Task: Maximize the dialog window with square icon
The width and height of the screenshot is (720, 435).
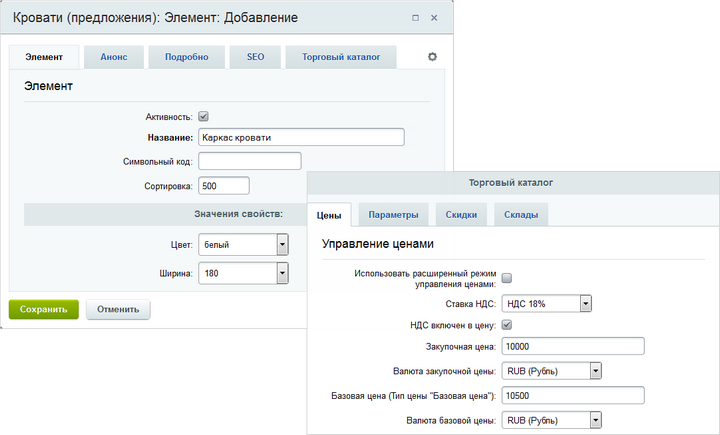Action: pyautogui.click(x=415, y=19)
